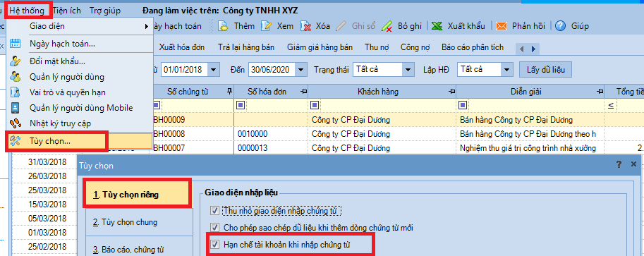Click the Xem document icon
This screenshot has height=256, width=644.
point(266,26)
